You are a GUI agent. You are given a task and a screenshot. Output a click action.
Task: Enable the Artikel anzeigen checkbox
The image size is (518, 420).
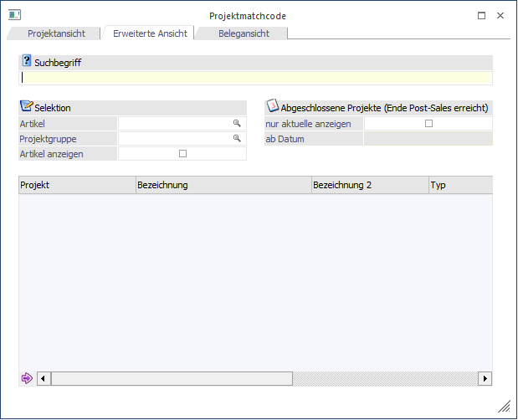point(182,154)
